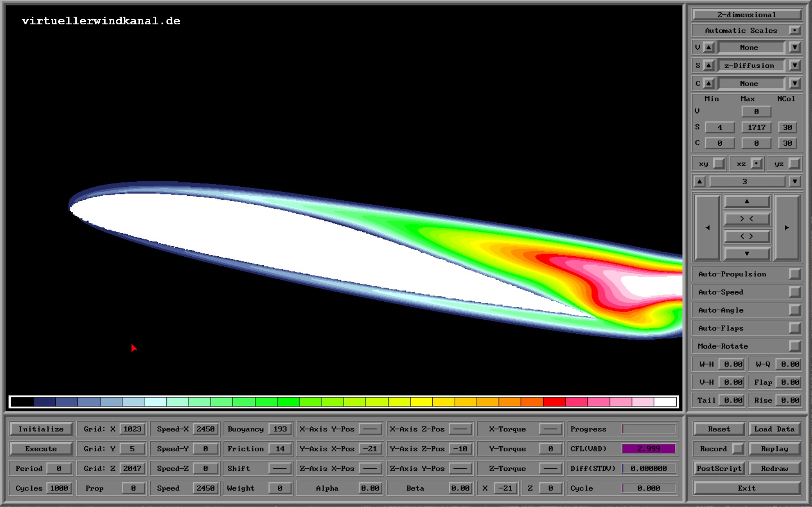Toggle the Automatic Scales checkbox

tap(794, 31)
